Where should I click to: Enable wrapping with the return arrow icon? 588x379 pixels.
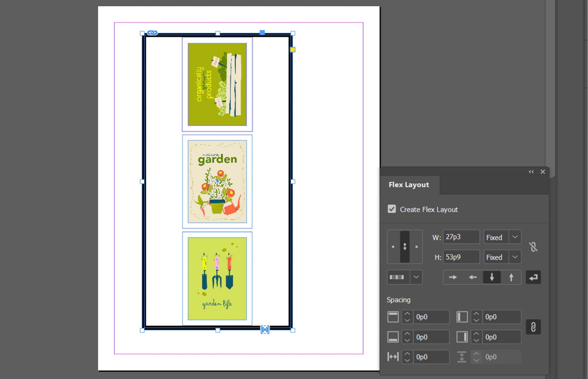click(x=533, y=277)
